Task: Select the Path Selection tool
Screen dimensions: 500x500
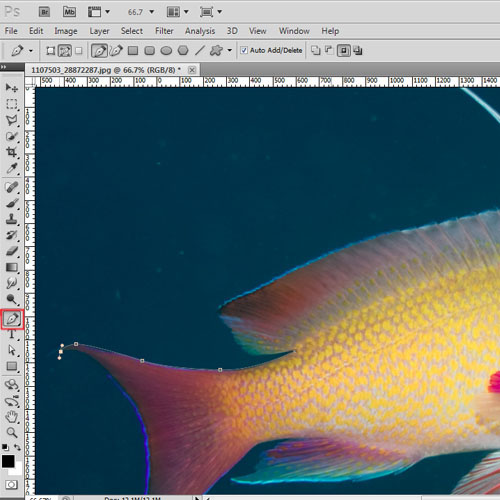Action: pyautogui.click(x=12, y=350)
